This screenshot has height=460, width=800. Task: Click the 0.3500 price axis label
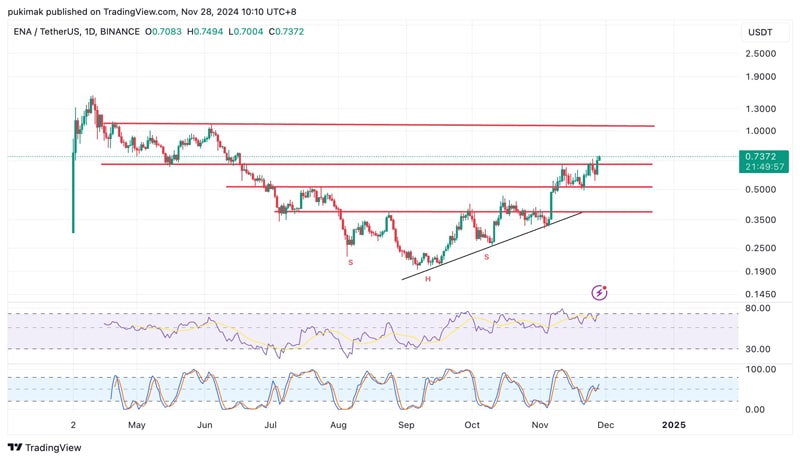(x=760, y=220)
